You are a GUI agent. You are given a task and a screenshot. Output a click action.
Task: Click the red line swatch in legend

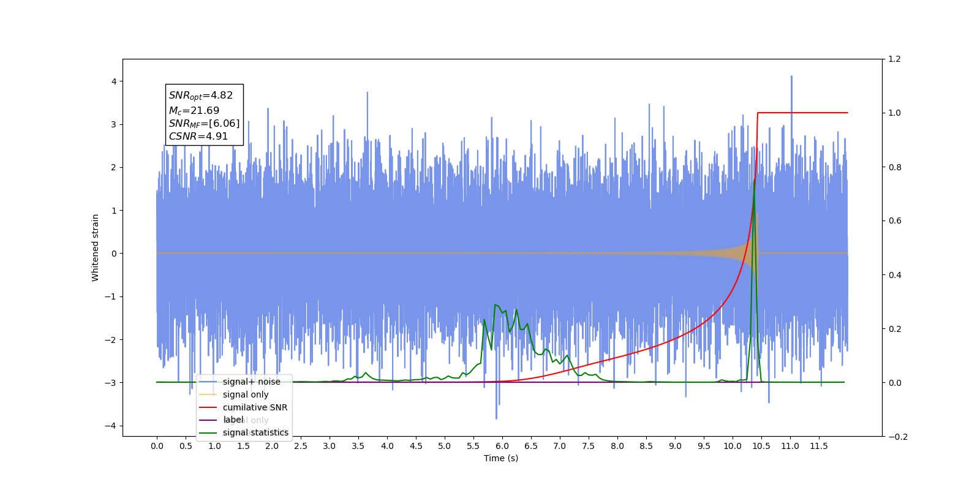click(208, 407)
